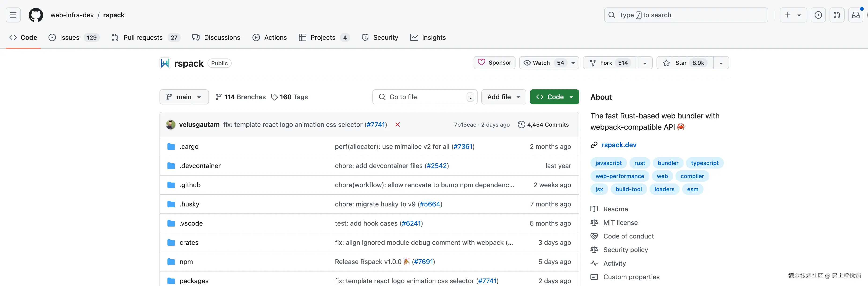
Task: Open the hamburger navigation menu
Action: click(13, 15)
